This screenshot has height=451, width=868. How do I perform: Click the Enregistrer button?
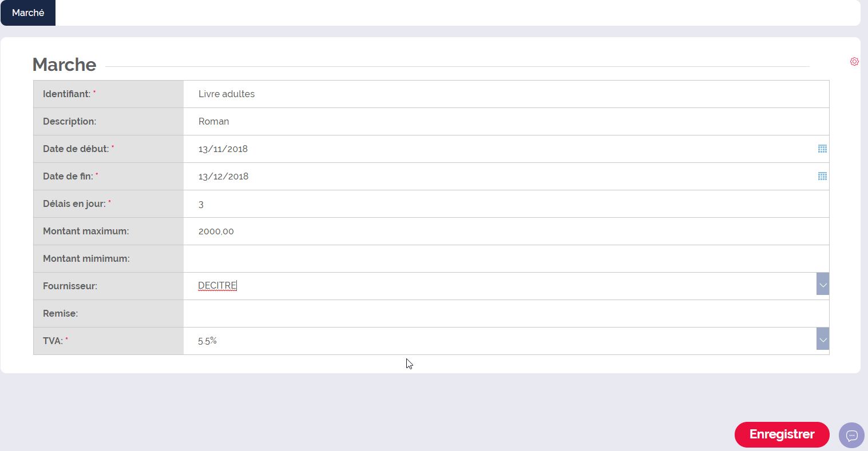tap(782, 434)
